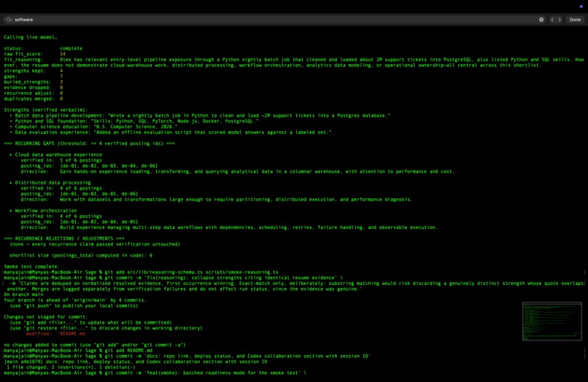Click 'Changes not staged for commit:' line
588x382 pixels.
[46, 317]
